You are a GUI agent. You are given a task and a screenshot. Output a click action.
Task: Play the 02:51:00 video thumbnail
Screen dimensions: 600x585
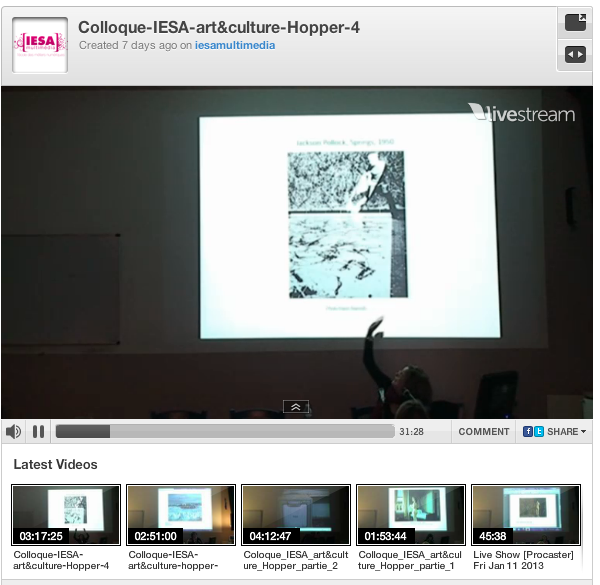tap(181, 515)
